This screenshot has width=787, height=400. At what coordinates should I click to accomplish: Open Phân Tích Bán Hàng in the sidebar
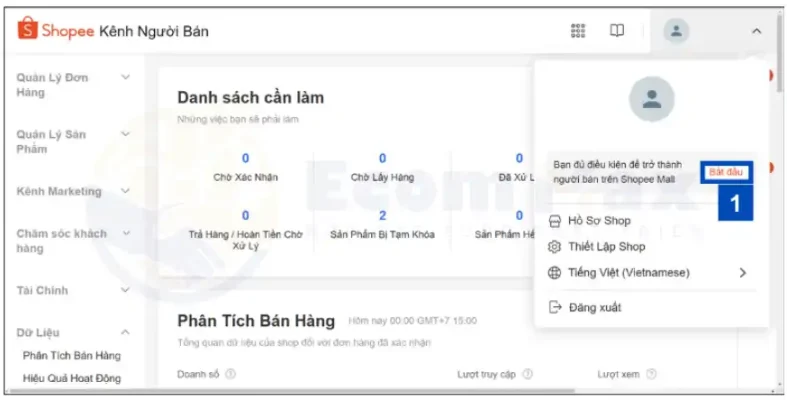point(72,356)
